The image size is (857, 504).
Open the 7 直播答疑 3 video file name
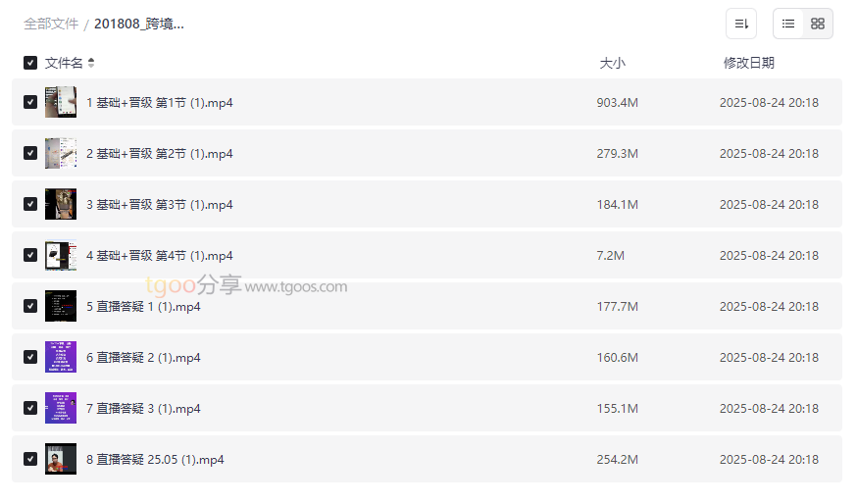[x=143, y=408]
